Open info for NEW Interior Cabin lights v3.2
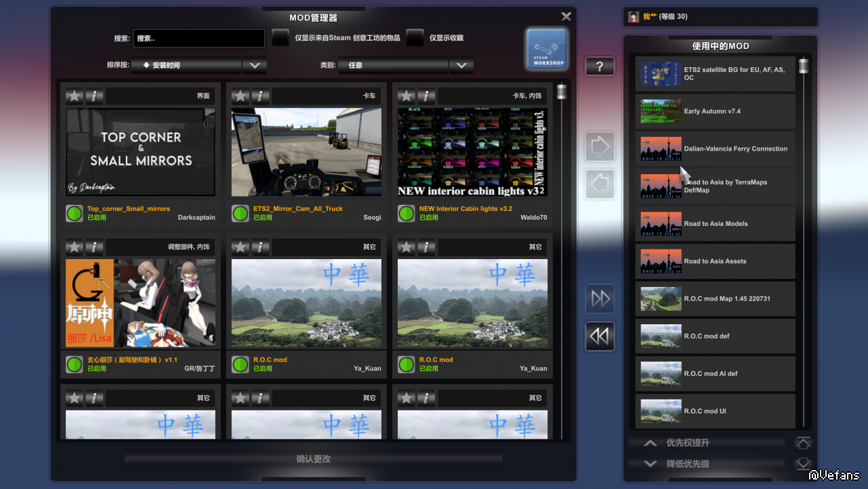 426,96
